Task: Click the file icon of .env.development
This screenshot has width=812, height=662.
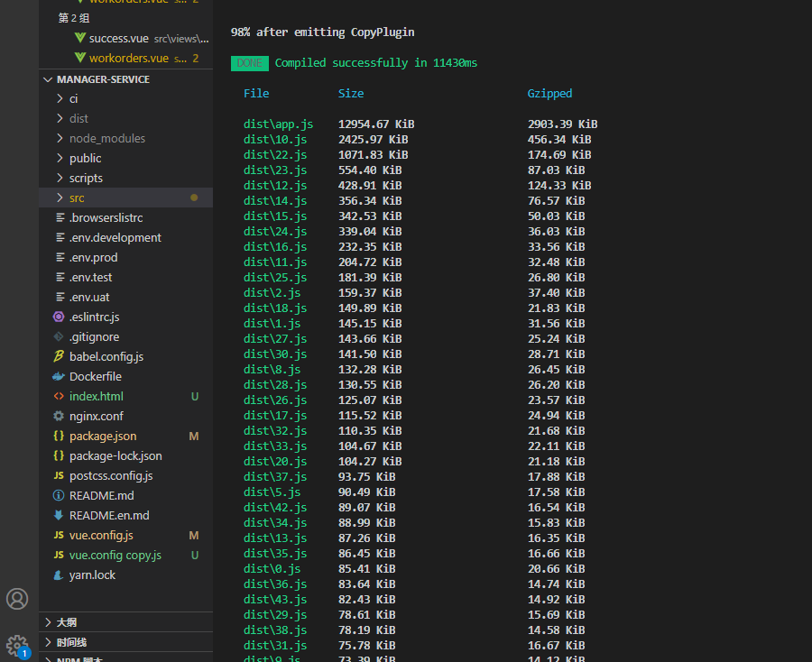Action: click(x=60, y=237)
